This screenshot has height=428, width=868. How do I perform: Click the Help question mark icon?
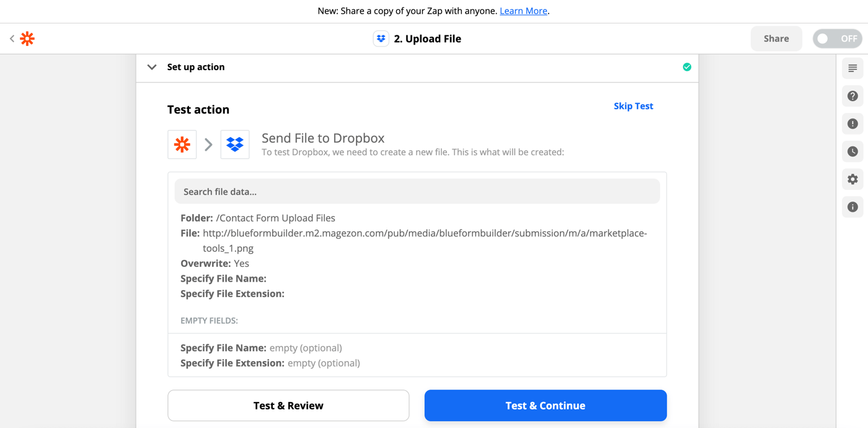[852, 96]
